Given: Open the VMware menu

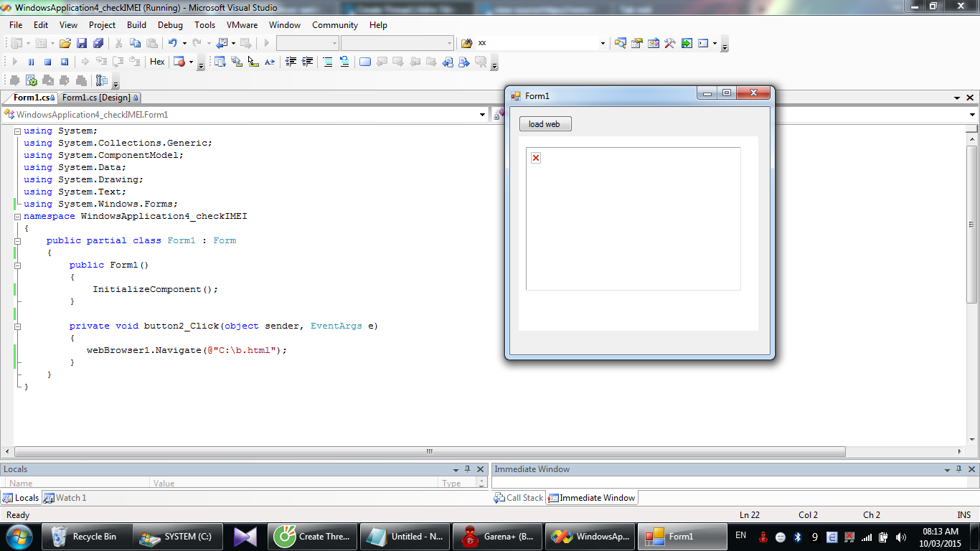Looking at the screenshot, I should click(x=242, y=24).
